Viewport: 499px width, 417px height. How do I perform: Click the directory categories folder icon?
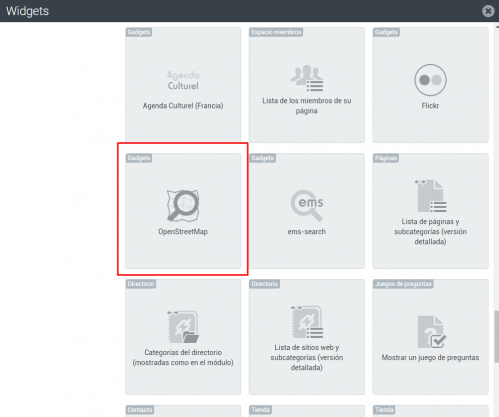(183, 327)
